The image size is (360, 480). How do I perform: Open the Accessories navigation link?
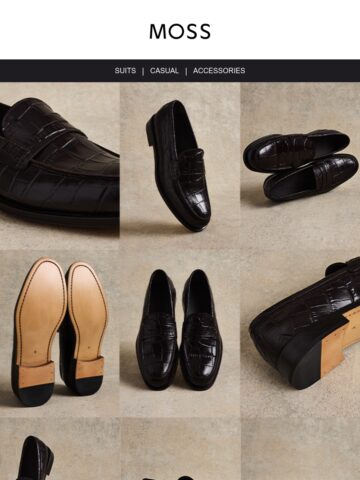(x=219, y=71)
